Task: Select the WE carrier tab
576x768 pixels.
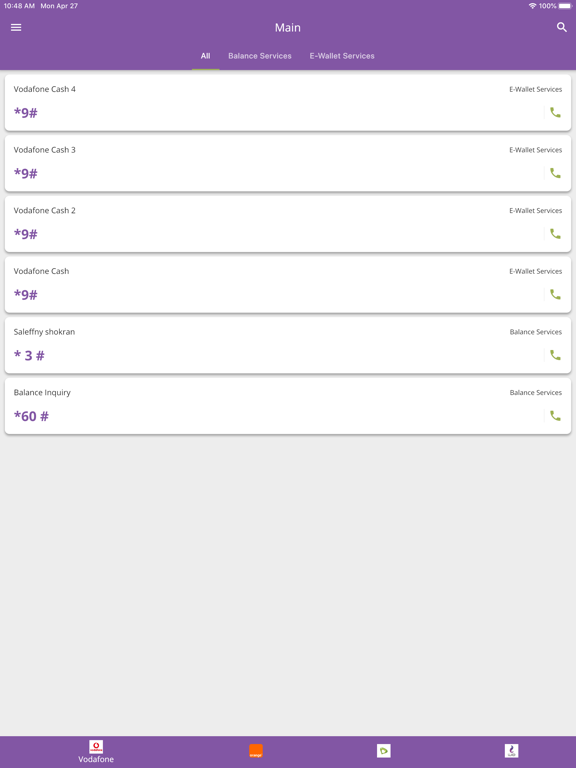Action: 511,751
